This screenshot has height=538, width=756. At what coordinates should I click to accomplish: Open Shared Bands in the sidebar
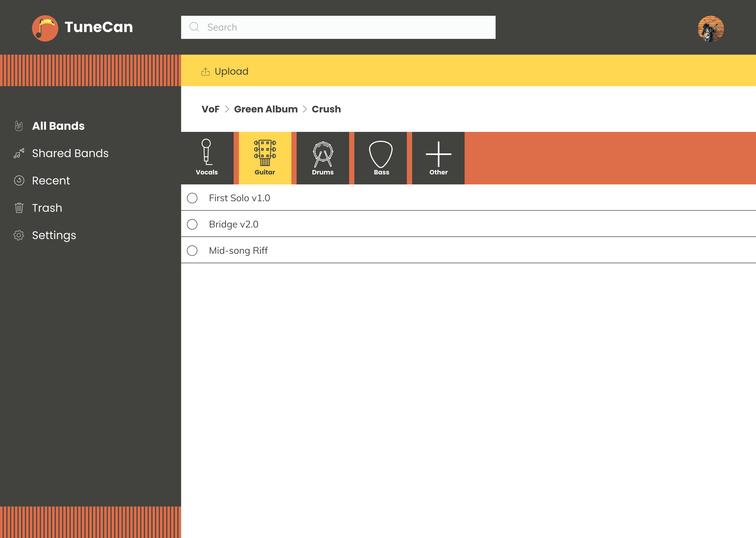[x=70, y=153]
